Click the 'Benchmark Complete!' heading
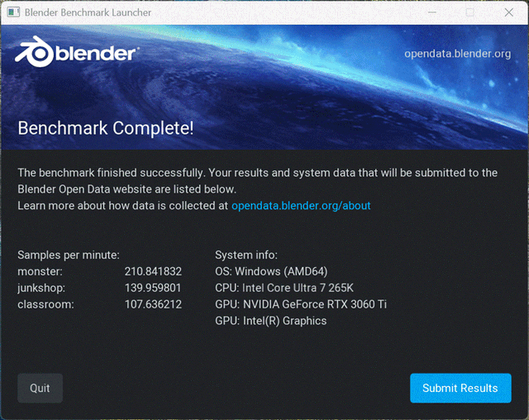Screen dimensions: 529x420 coord(106,128)
